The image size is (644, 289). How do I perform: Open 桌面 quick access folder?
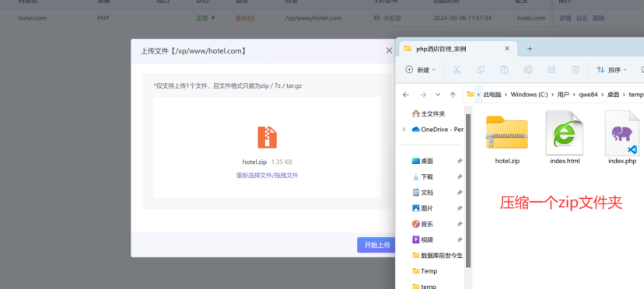[x=422, y=161]
